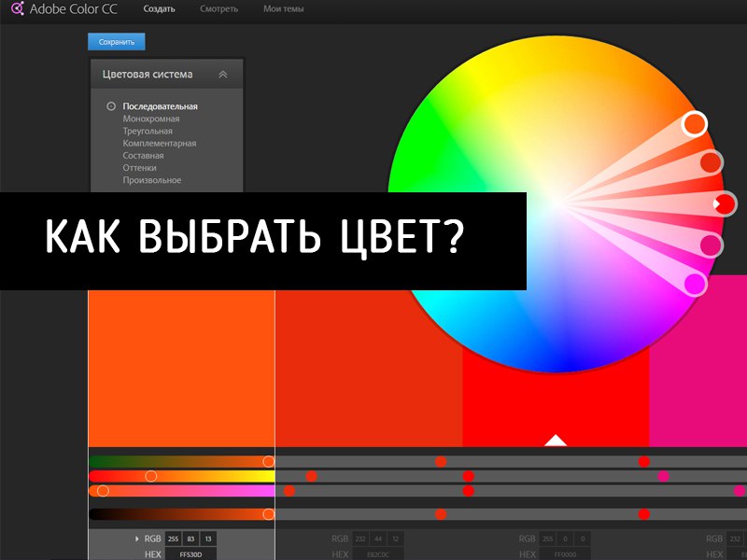This screenshot has width=747, height=560.
Task: Go to the Мои темы tab
Action: (x=283, y=9)
